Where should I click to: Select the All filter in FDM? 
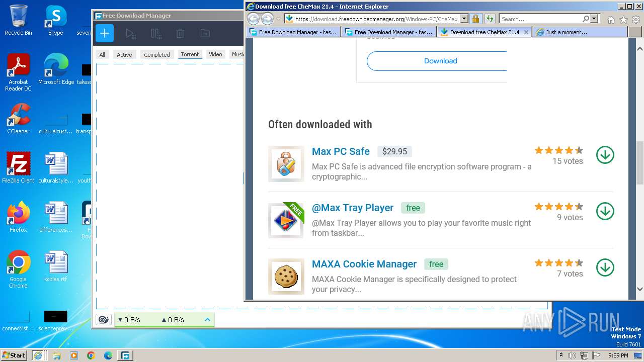pyautogui.click(x=102, y=54)
